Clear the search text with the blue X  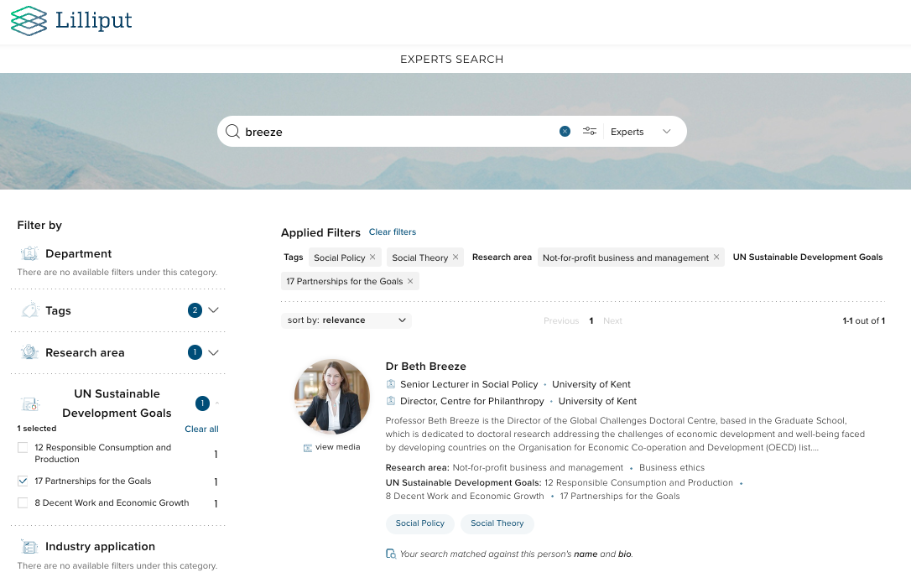565,132
